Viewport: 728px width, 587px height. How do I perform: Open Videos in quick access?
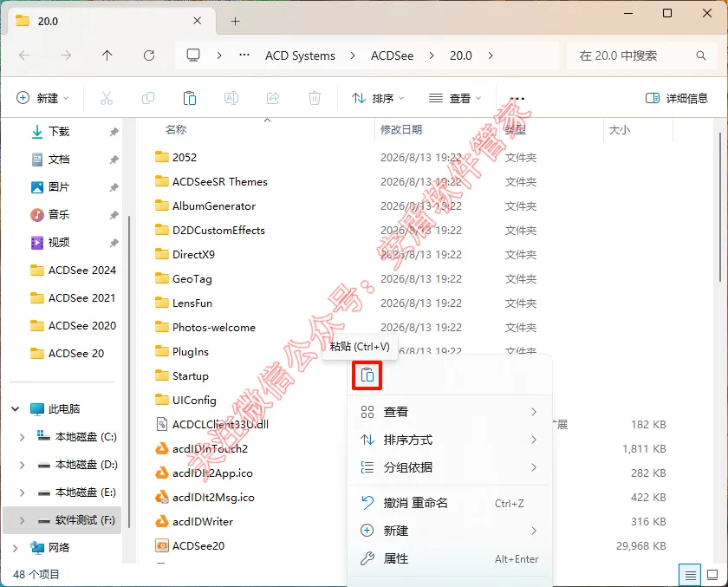(59, 243)
